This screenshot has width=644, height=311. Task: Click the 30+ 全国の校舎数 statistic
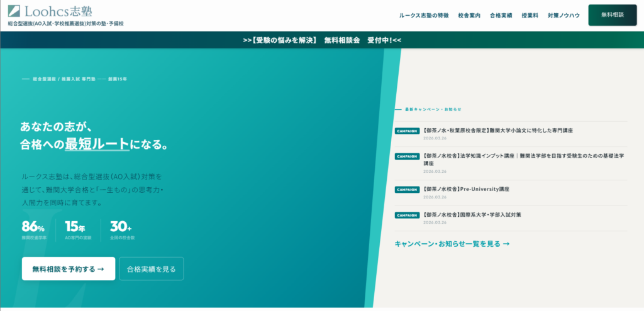(122, 230)
